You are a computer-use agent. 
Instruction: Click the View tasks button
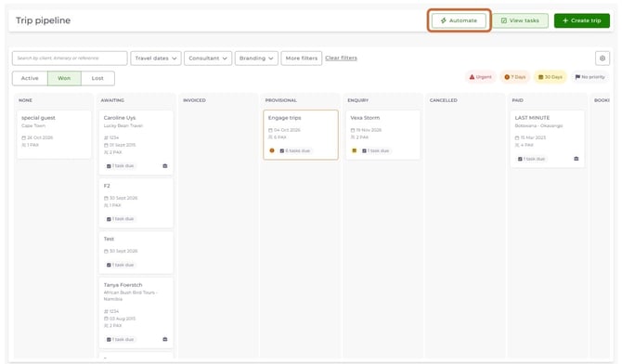520,20
